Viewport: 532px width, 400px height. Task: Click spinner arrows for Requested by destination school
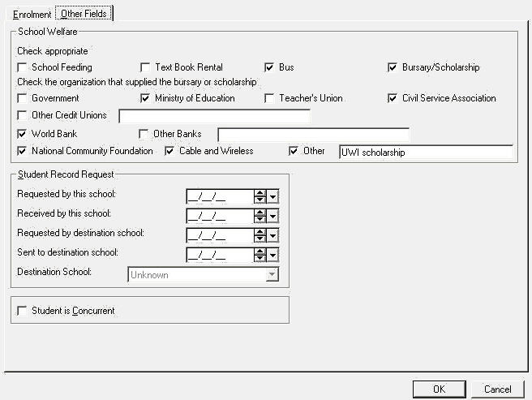[260, 235]
